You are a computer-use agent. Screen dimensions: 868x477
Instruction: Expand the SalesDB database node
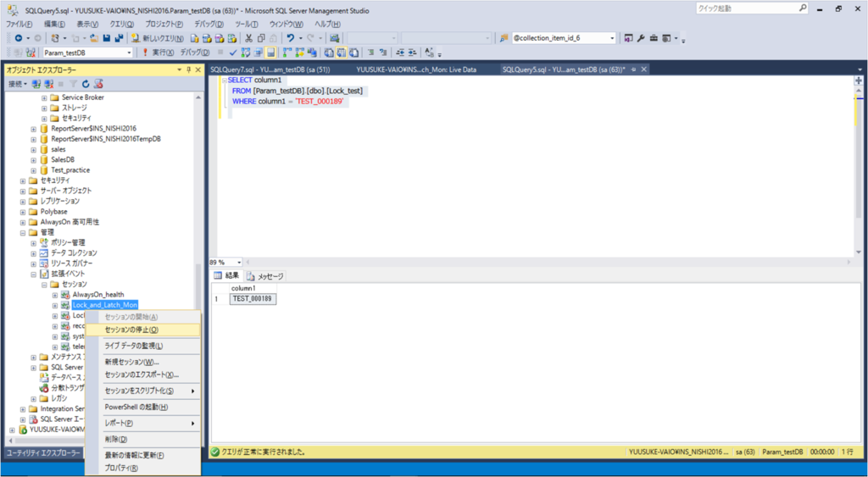coord(34,160)
